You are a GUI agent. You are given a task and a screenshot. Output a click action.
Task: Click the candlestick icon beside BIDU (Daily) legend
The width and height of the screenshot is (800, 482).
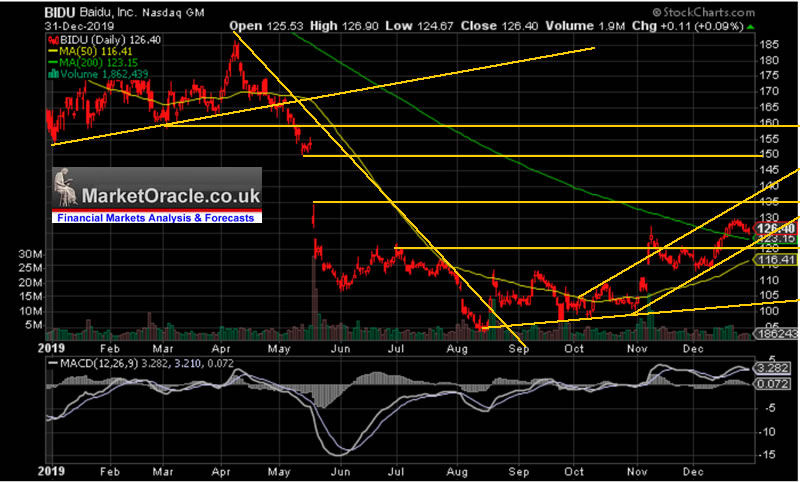(52, 40)
